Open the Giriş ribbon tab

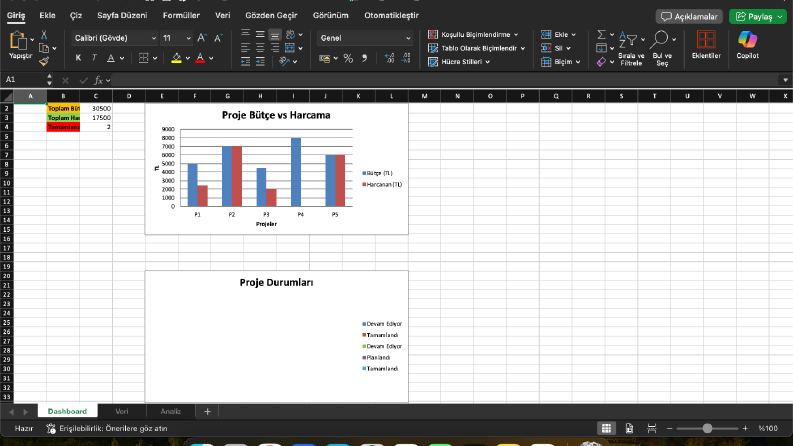[16, 15]
